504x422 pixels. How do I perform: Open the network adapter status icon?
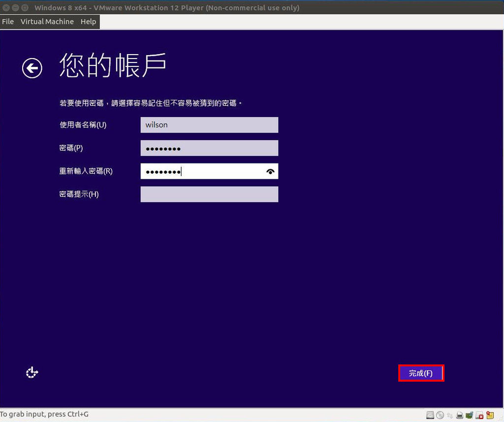[x=469, y=415]
